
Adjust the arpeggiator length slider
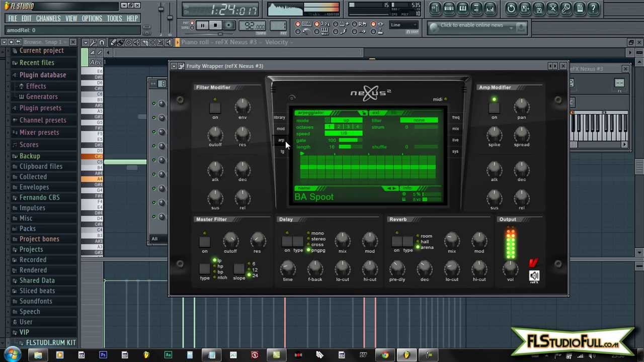point(351,147)
